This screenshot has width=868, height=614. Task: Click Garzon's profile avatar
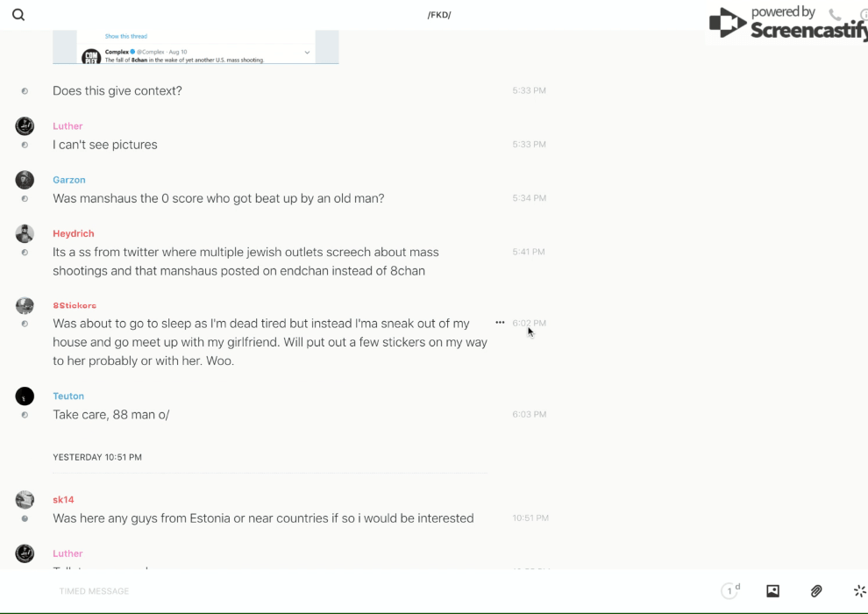25,180
